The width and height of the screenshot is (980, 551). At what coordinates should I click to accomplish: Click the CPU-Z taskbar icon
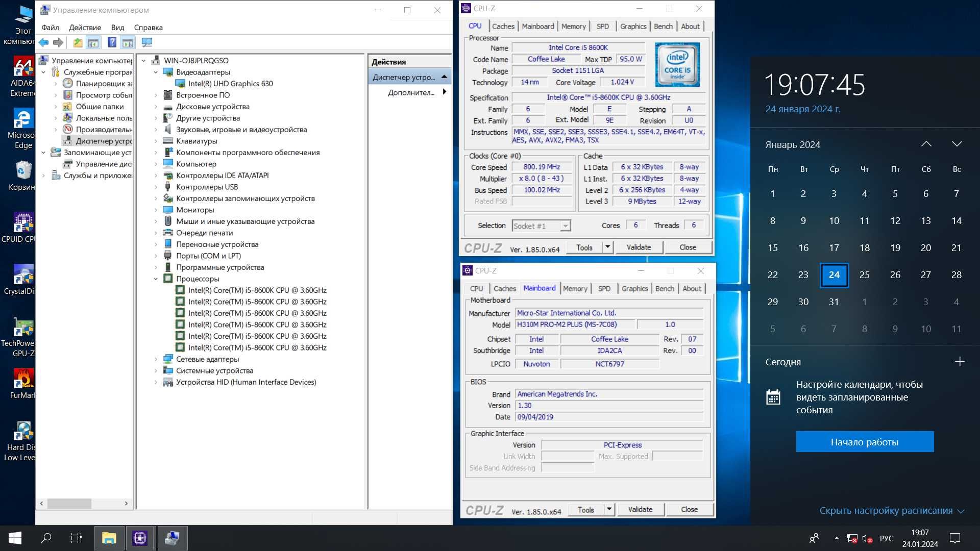140,538
